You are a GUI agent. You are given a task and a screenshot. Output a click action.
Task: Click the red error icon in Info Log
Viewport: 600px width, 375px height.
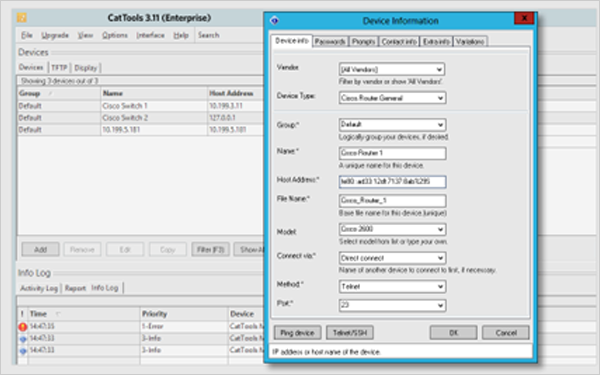pos(23,327)
